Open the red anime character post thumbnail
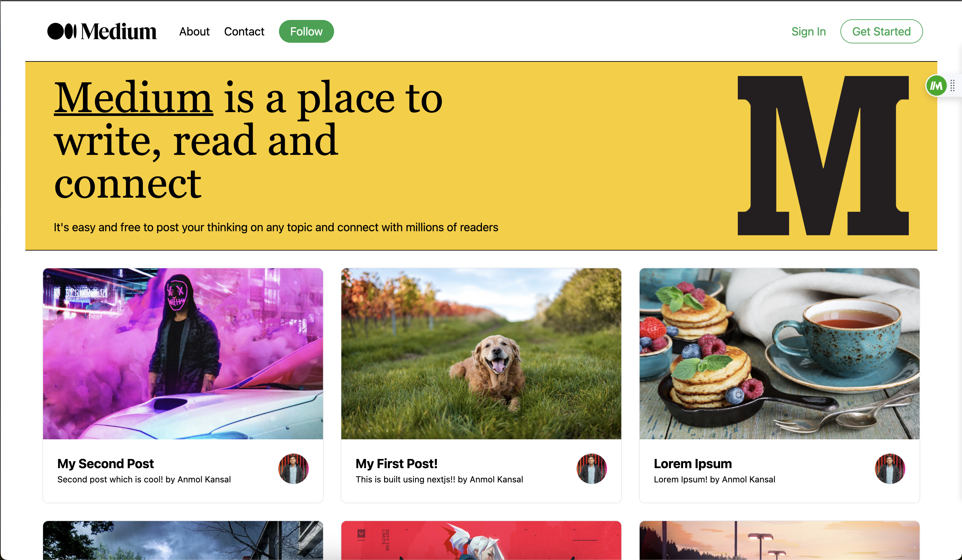 (481, 540)
